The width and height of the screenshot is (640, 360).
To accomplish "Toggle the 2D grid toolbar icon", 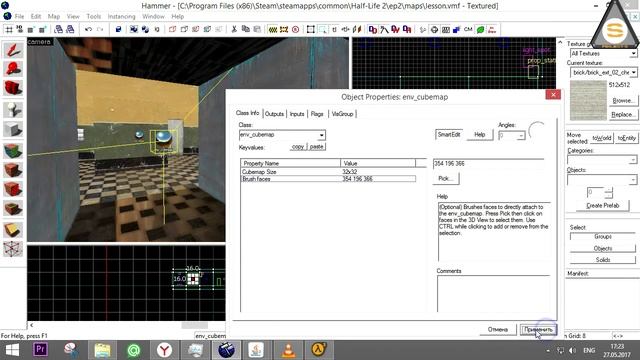I will (9, 29).
